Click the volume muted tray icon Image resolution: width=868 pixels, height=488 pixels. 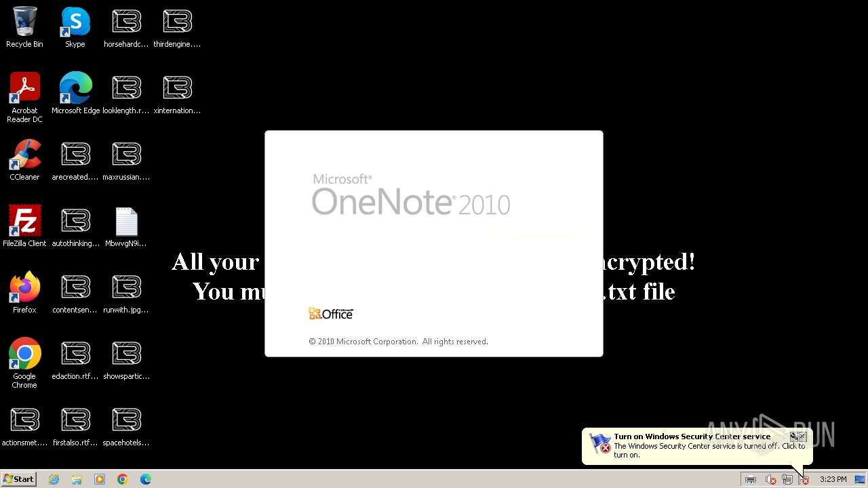point(770,479)
